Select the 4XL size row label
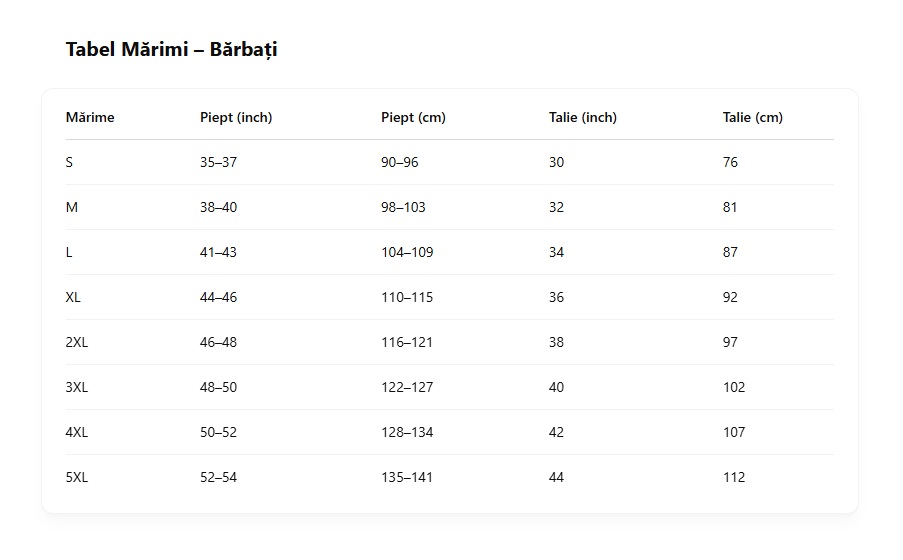Screen dimensions: 903x560 pyautogui.click(x=77, y=432)
